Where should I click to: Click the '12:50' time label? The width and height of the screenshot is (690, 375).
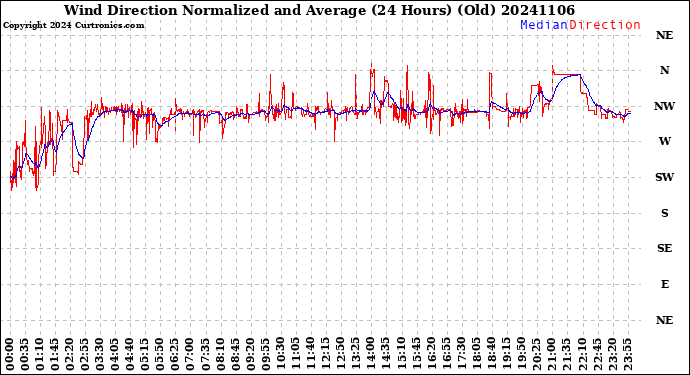[341, 354]
